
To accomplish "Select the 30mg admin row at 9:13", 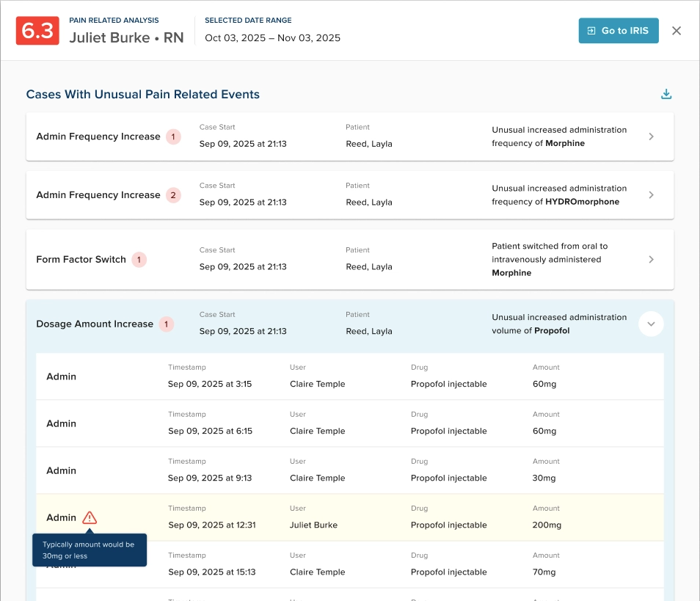I will (x=350, y=470).
